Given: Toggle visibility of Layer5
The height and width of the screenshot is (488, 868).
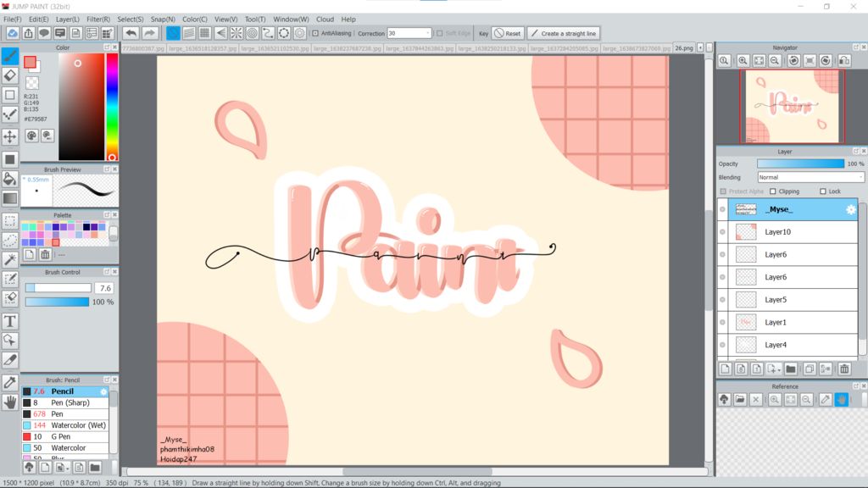Looking at the screenshot, I should coord(722,299).
